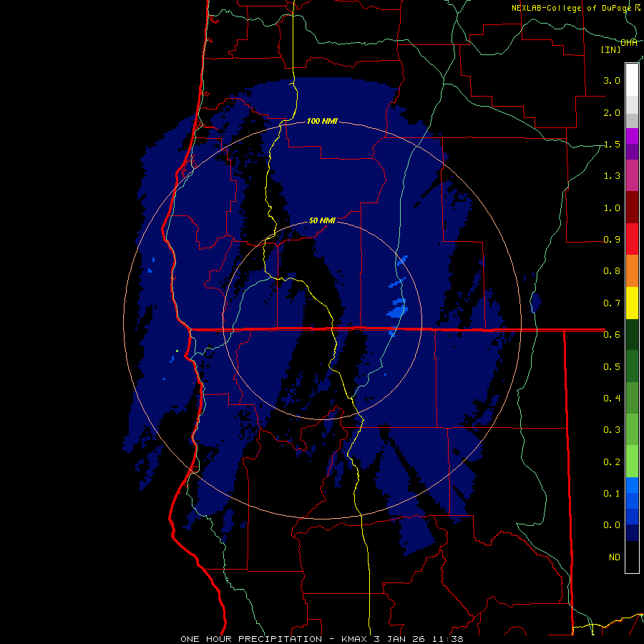The height and width of the screenshot is (644, 644).
Task: Click the 50 NMI range ring label
Action: click(322, 220)
